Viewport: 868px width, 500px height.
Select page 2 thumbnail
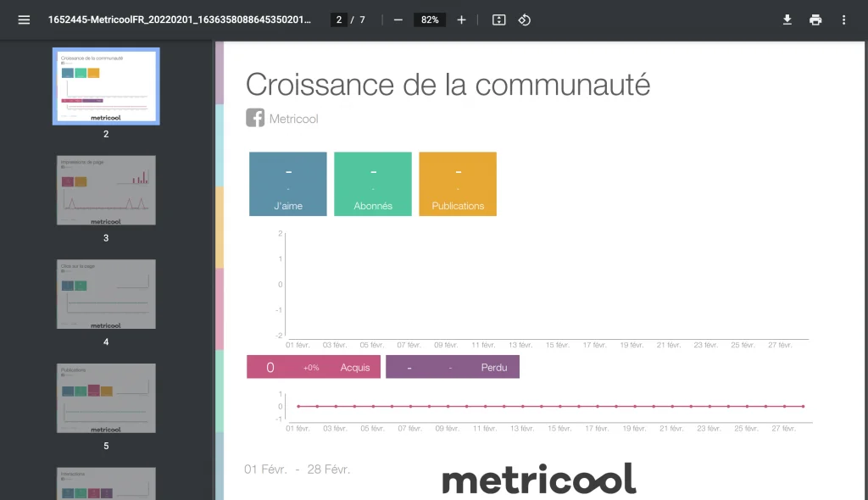106,86
